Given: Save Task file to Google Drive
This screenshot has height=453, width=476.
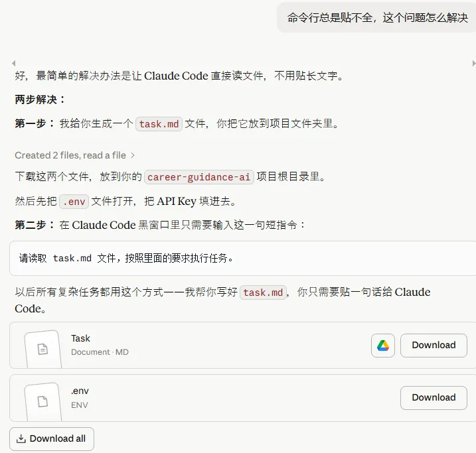Looking at the screenshot, I should (x=383, y=346).
